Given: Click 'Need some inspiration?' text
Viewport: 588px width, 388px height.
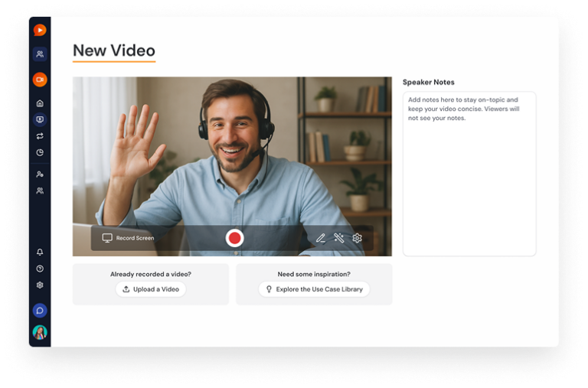Looking at the screenshot, I should click(x=314, y=275).
